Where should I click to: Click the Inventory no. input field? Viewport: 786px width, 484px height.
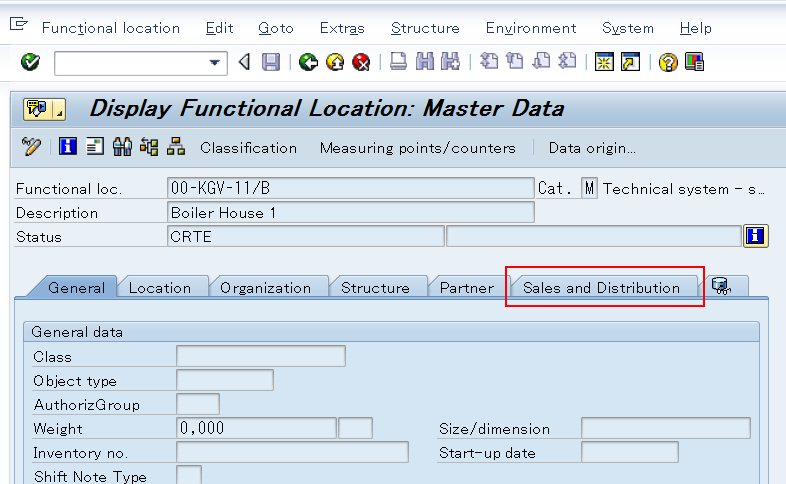point(292,452)
